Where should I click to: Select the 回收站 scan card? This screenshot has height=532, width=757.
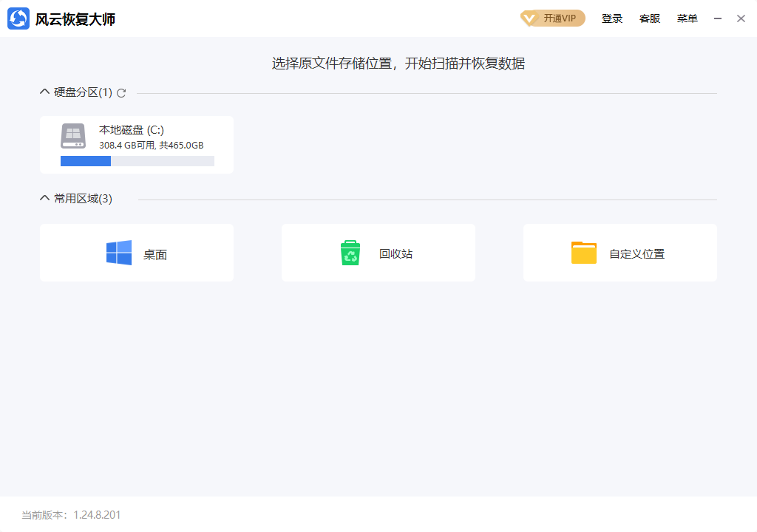[x=378, y=252]
